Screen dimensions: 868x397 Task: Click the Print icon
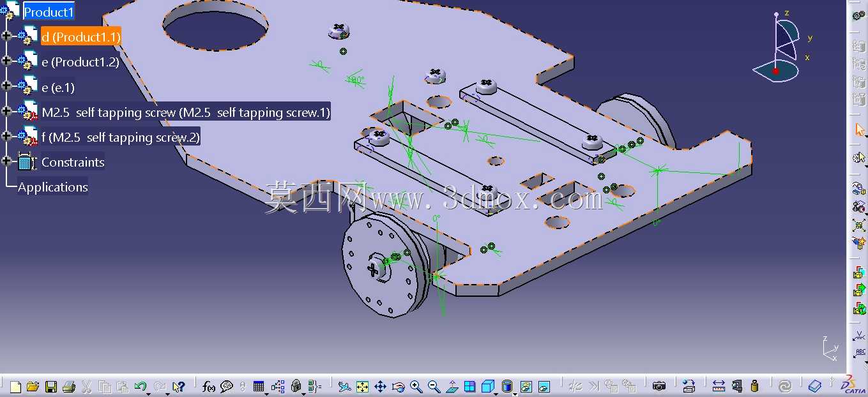69,386
